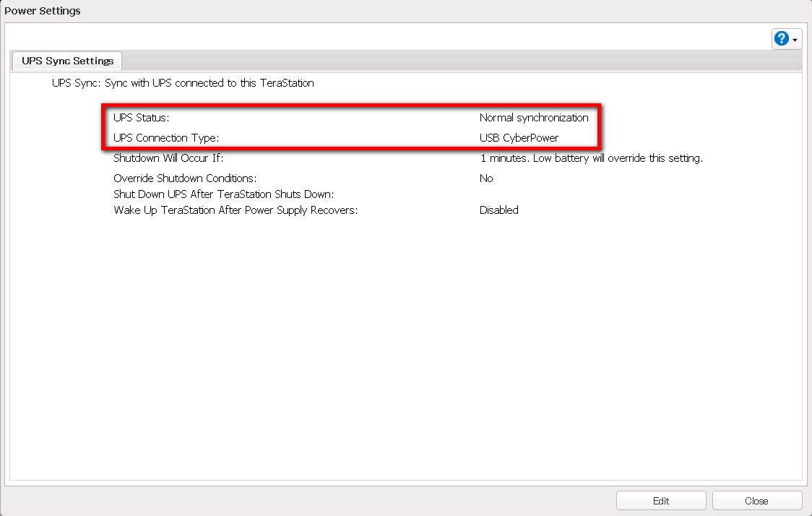Click the empty gray tab strip area
812x516 pixels.
pos(433,61)
